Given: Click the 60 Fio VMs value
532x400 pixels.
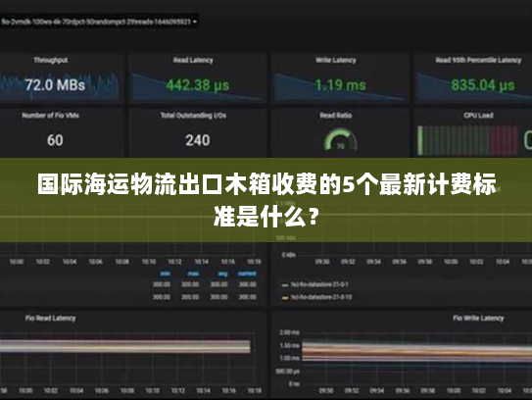Looking at the screenshot, I should pos(55,140).
